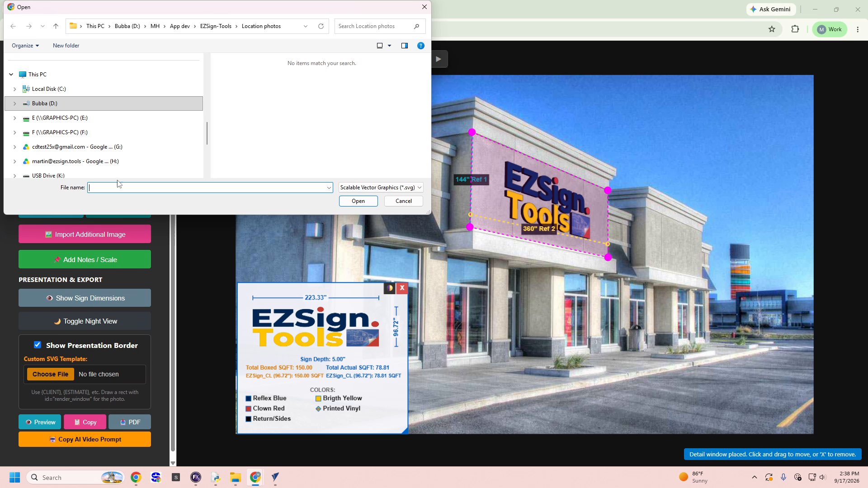
Task: Open the volume control in the tray
Action: 822,478
